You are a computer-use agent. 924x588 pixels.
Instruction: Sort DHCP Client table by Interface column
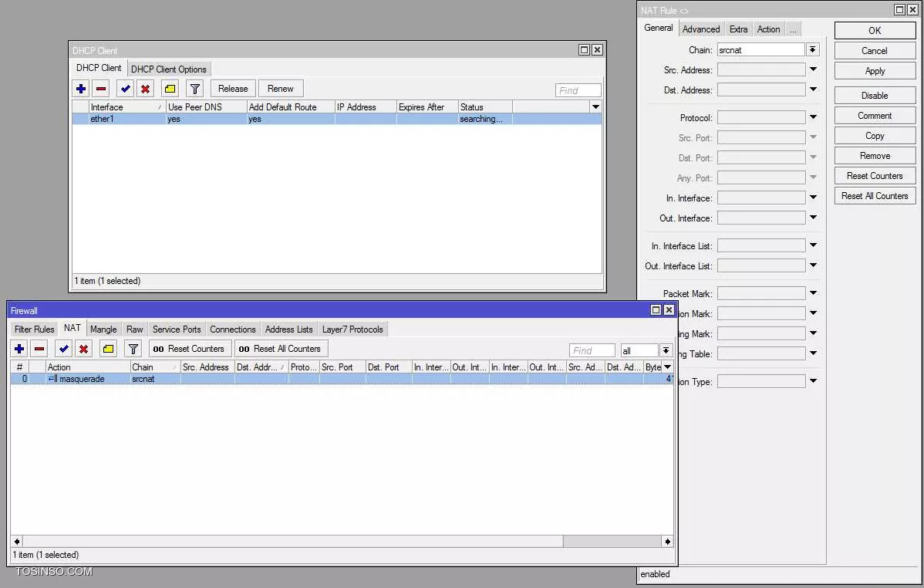pyautogui.click(x=126, y=106)
